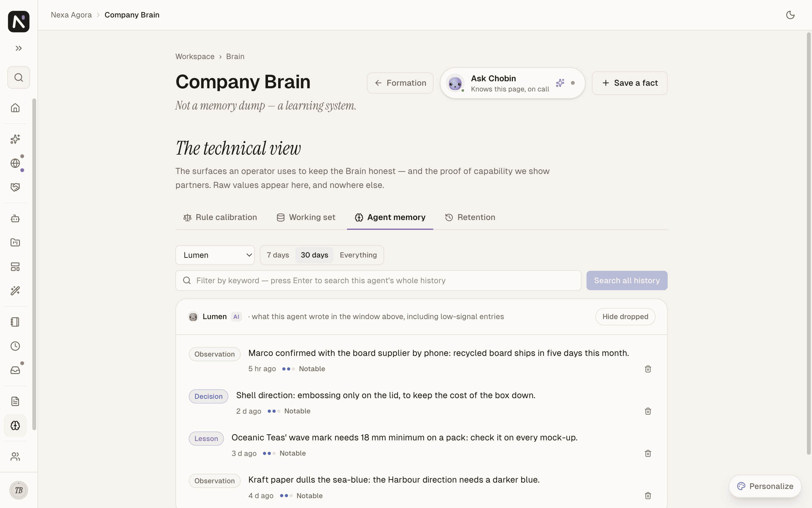Go back to Formation
Viewport: 812px width, 508px height.
(x=400, y=83)
